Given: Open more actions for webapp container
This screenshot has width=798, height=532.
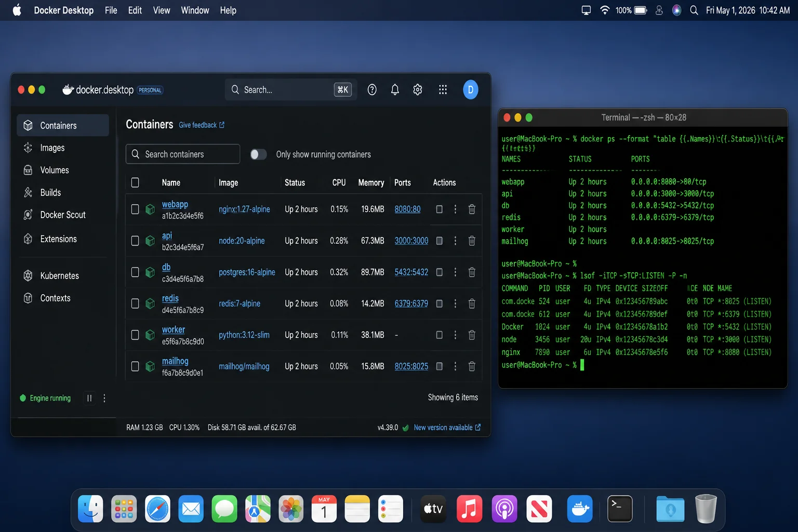Looking at the screenshot, I should click(x=455, y=209).
